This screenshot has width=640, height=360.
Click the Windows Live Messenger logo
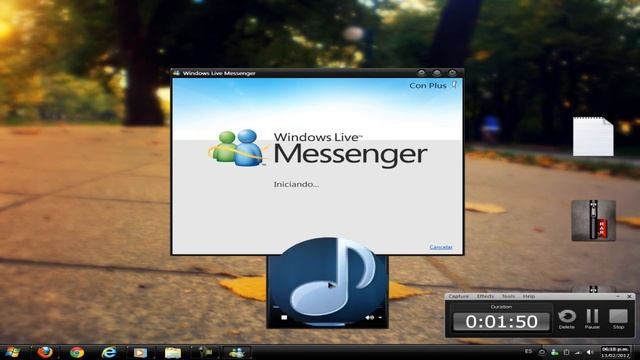318,149
